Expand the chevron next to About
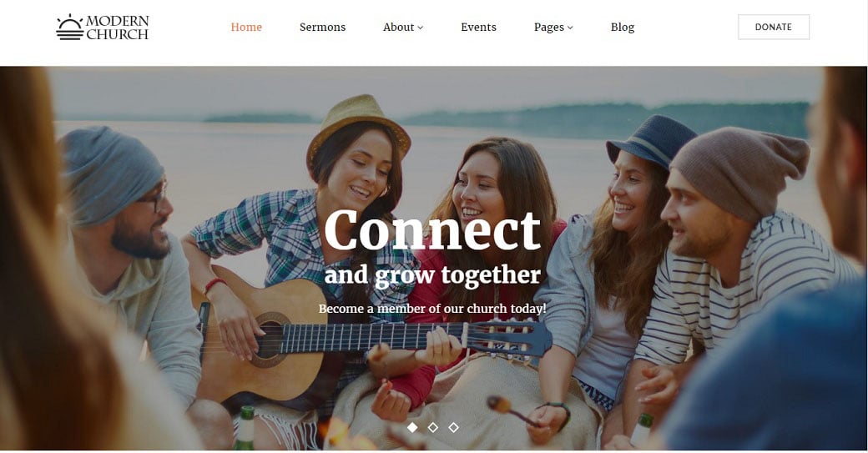868x453 pixels. pyautogui.click(x=420, y=28)
